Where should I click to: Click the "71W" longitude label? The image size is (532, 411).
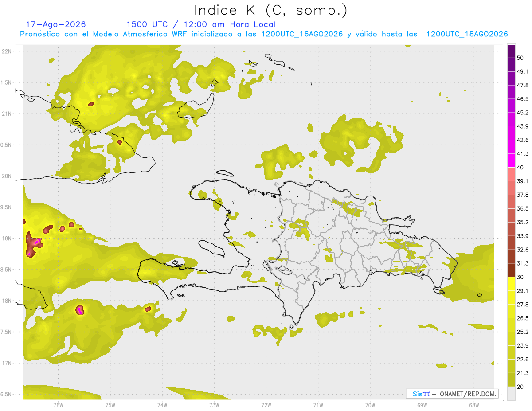point(318,405)
